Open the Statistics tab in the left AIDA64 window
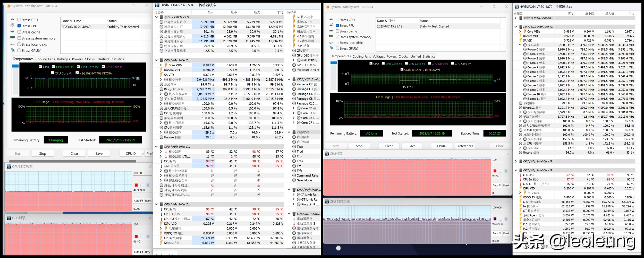 click(117, 59)
